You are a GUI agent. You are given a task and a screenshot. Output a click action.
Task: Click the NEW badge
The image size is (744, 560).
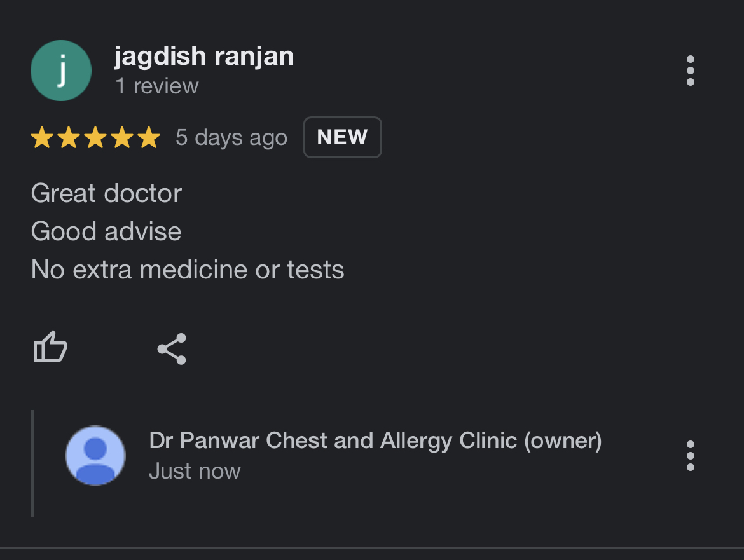[343, 137]
